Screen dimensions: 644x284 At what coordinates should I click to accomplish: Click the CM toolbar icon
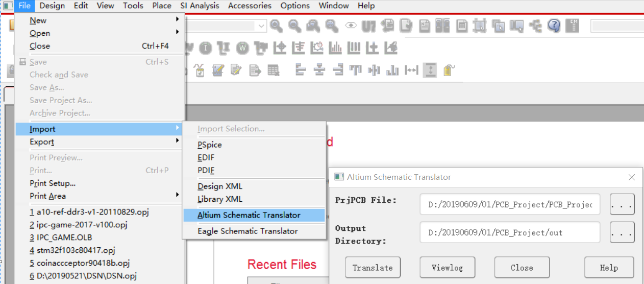pyautogui.click(x=573, y=26)
